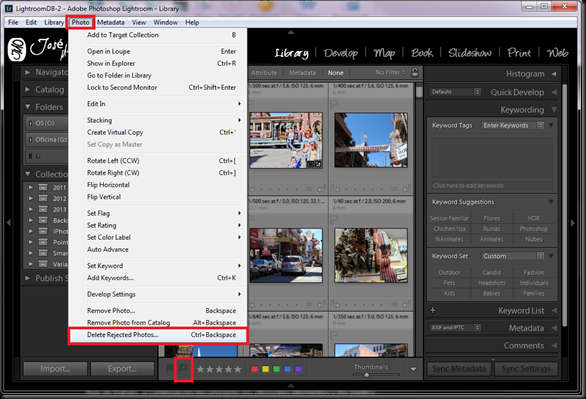Screen dimensions: 586x399
Task: Open the Defaults preset dropdown
Action: coord(455,92)
